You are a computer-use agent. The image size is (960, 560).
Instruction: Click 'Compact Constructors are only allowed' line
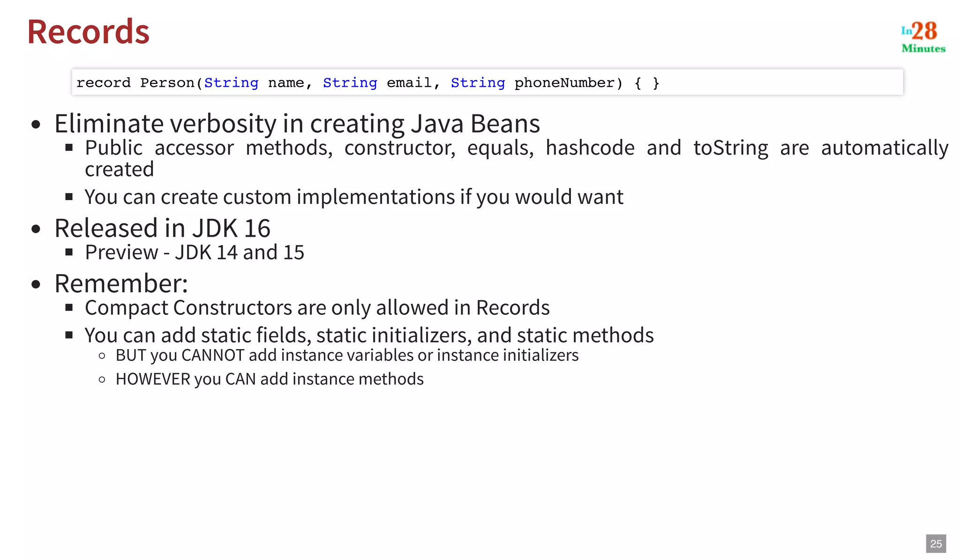click(x=317, y=308)
